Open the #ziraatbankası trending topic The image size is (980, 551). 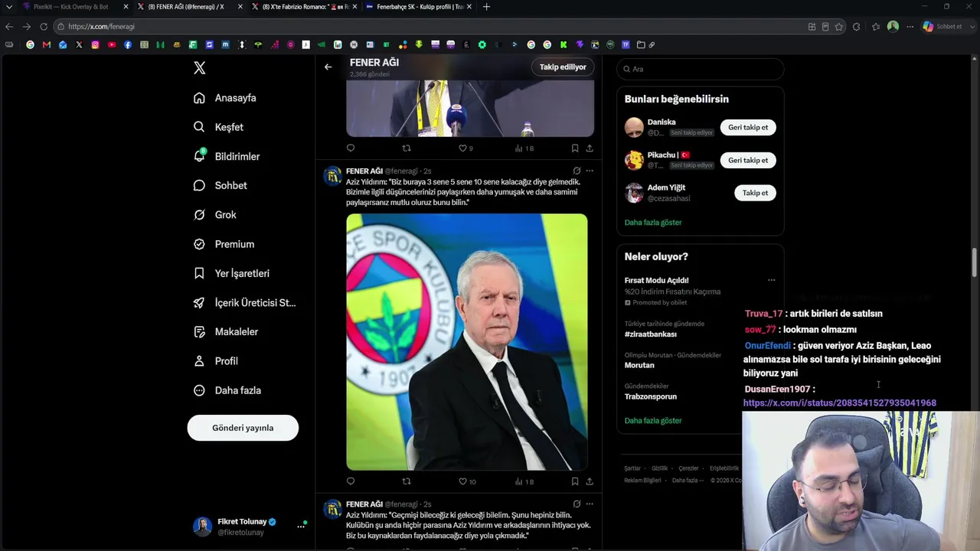click(651, 334)
